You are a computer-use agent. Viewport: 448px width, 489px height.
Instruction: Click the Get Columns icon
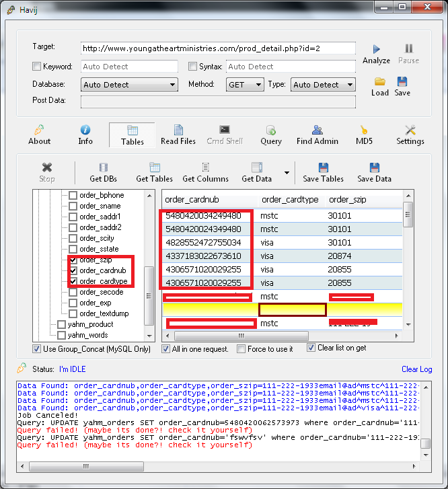pyautogui.click(x=205, y=167)
